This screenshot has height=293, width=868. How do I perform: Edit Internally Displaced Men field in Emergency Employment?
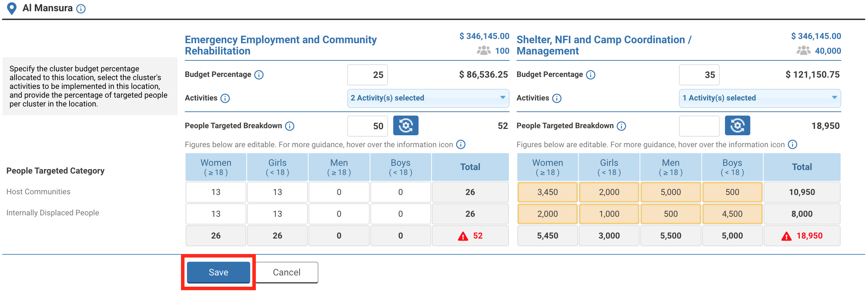(x=339, y=214)
